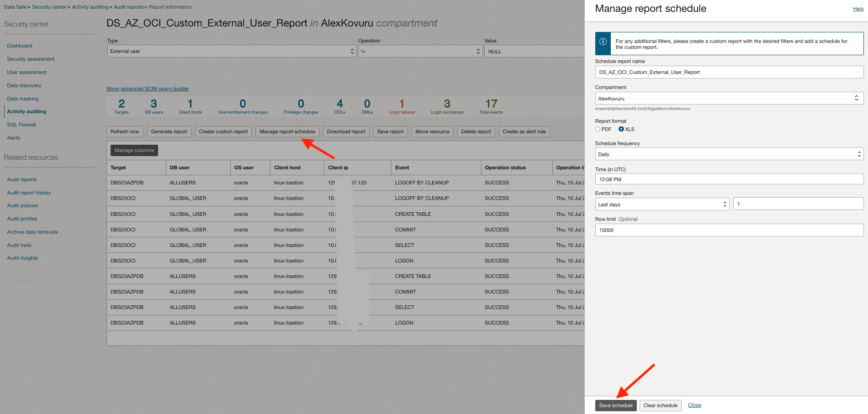This screenshot has width=868, height=414.
Task: Select the XLS report format
Action: (x=620, y=129)
